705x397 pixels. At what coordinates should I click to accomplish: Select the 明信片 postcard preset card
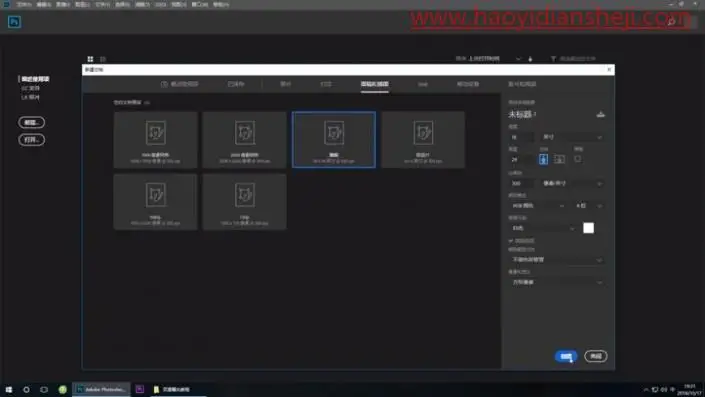click(423, 140)
